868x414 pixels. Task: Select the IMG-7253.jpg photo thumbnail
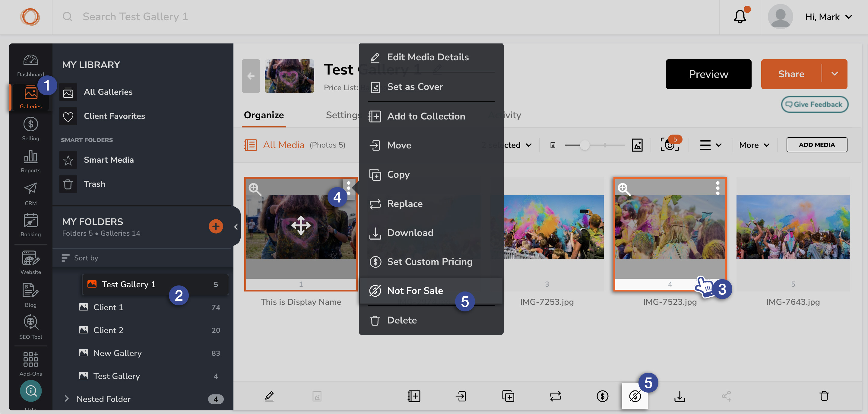click(554, 227)
